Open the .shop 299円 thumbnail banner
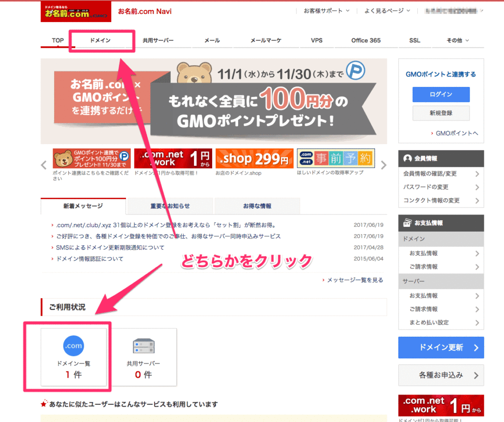The height and width of the screenshot is (422, 504). (254, 158)
